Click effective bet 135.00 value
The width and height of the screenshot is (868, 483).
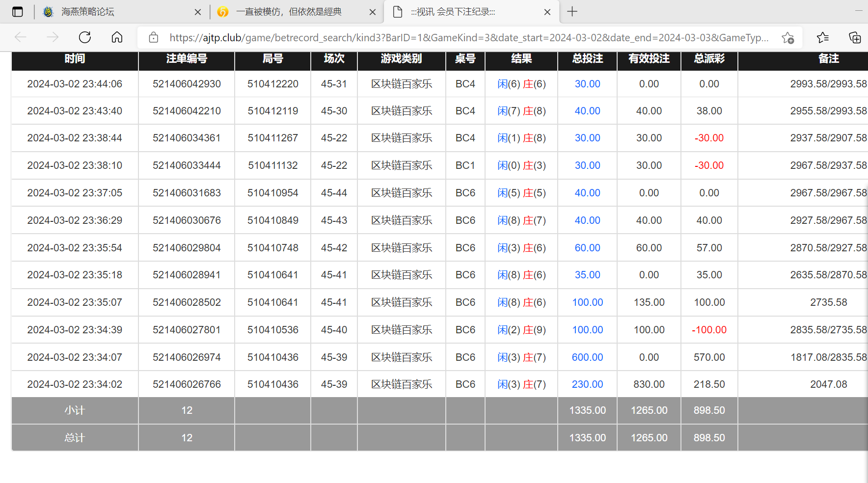[649, 302]
